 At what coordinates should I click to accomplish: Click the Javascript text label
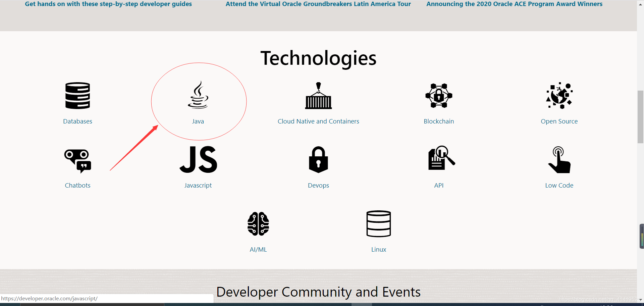198,185
